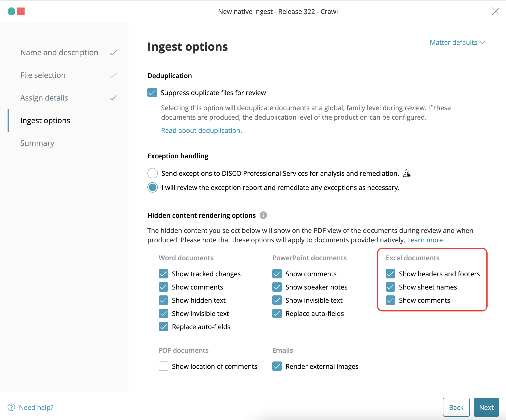This screenshot has height=420, width=506.
Task: Select Send exceptions to DISCO Professional Services
Action: pos(153,173)
